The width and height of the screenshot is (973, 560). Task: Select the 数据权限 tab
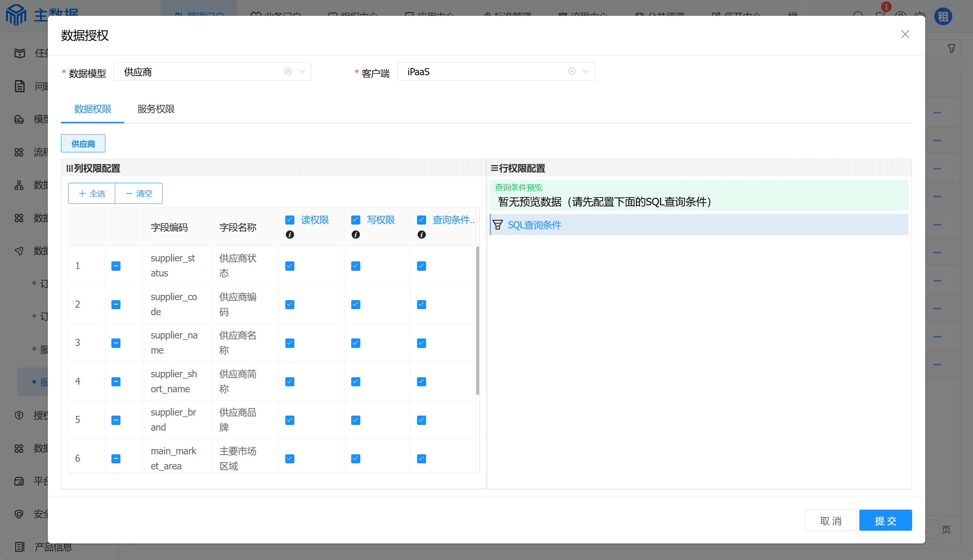[x=92, y=109]
